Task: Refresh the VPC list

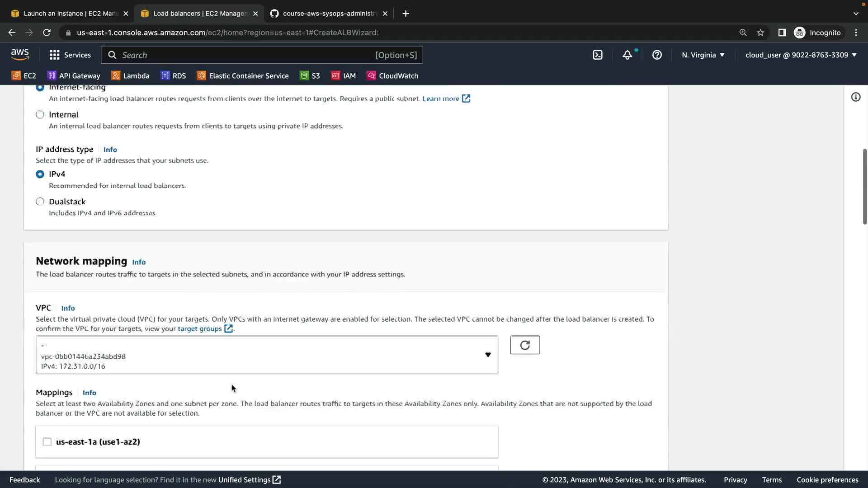Action: pos(524,345)
